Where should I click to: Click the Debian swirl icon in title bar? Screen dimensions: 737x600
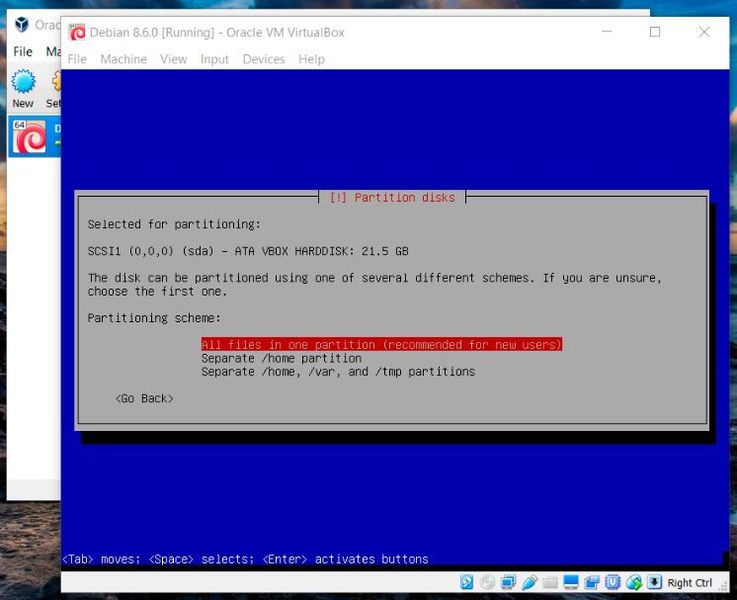click(77, 32)
